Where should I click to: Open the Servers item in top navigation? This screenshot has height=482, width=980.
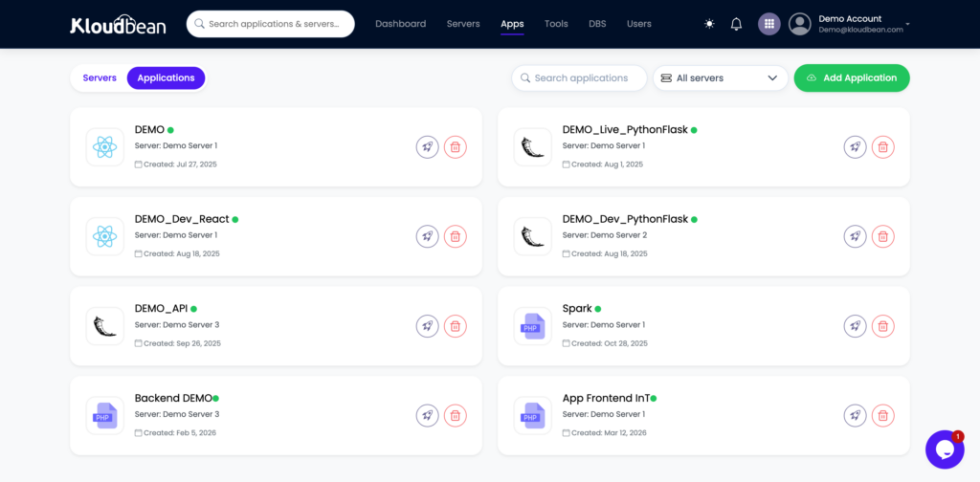[x=463, y=24]
